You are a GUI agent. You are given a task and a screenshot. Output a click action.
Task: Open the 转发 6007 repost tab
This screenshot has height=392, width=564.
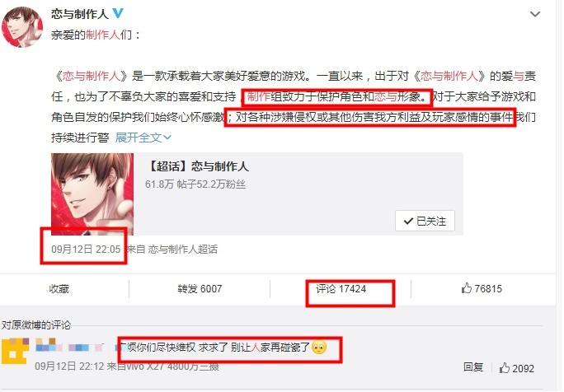200,289
